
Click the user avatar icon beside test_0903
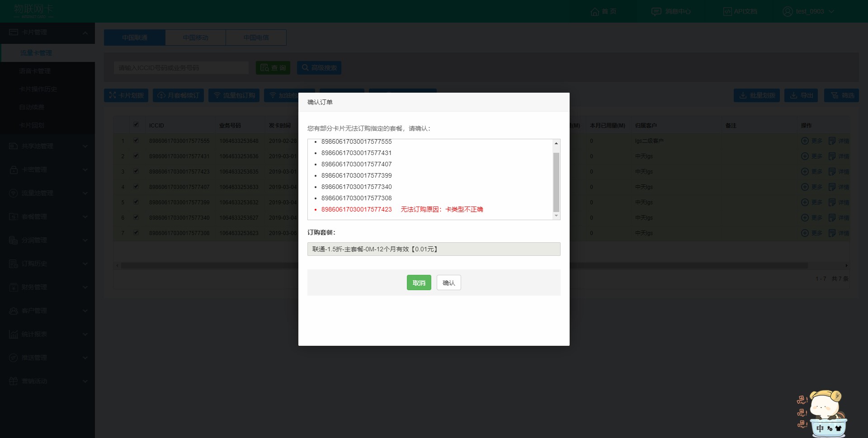pyautogui.click(x=788, y=11)
